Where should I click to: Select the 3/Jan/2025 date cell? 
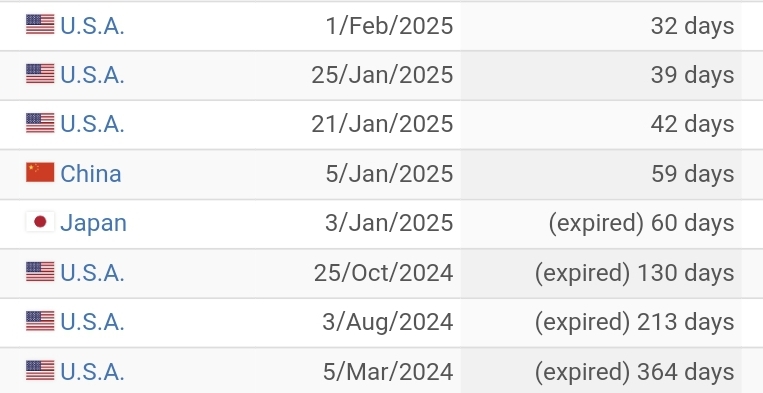point(357,224)
